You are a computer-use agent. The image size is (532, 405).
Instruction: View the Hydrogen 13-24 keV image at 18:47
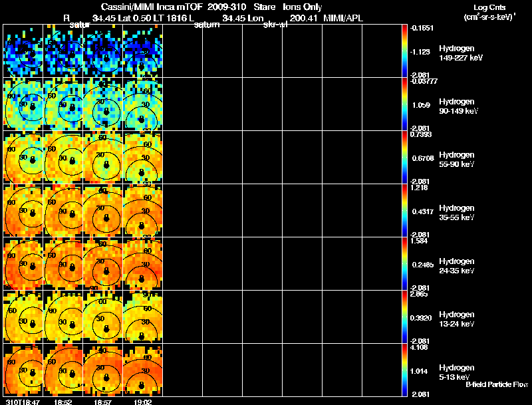(23, 317)
